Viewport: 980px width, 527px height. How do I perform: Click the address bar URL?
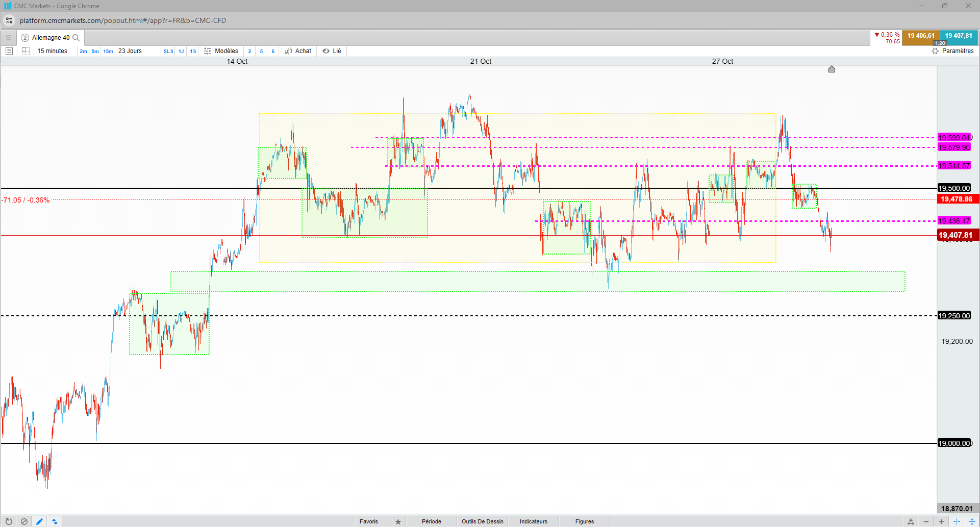122,20
